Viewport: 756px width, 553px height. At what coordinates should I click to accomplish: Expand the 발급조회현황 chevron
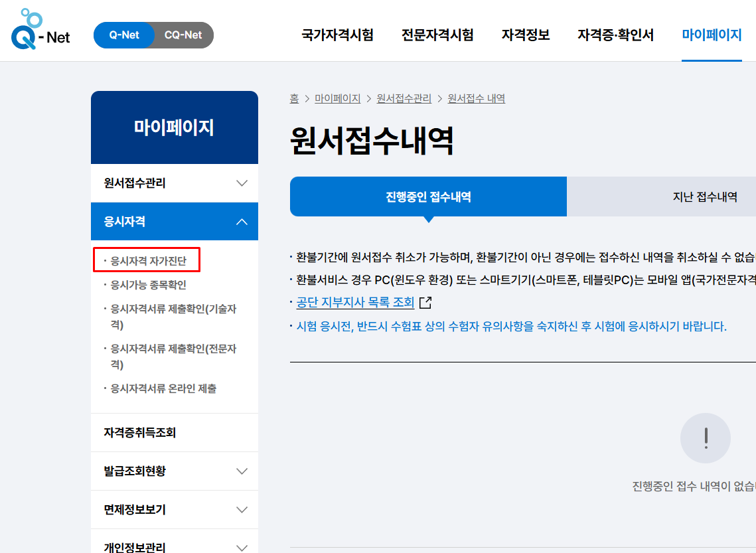click(x=242, y=471)
